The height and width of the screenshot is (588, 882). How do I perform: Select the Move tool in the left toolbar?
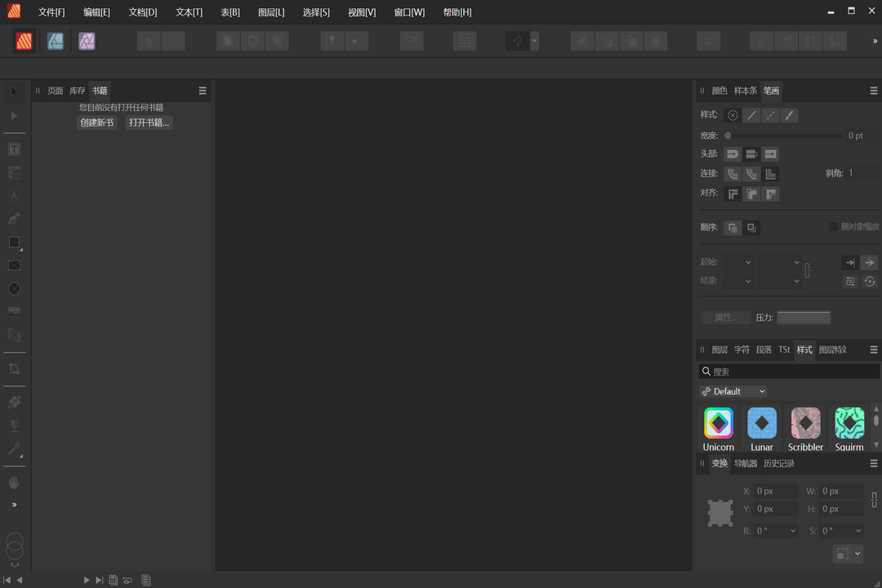[14, 91]
